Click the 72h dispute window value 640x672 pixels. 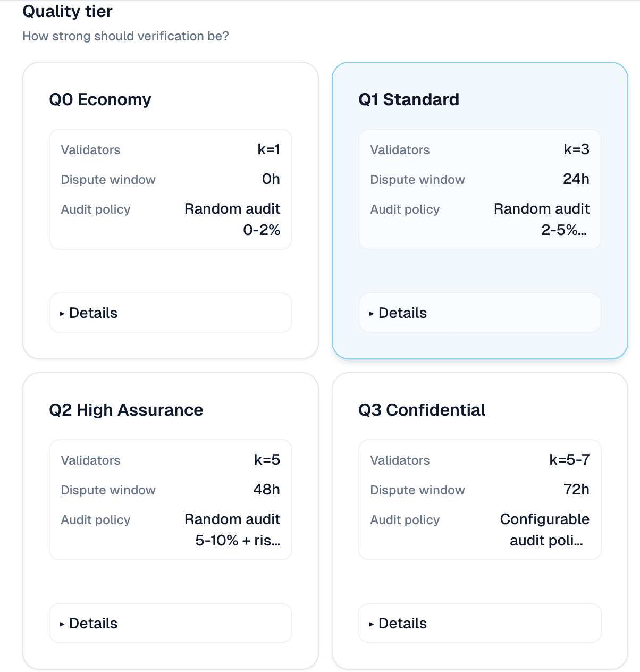576,490
